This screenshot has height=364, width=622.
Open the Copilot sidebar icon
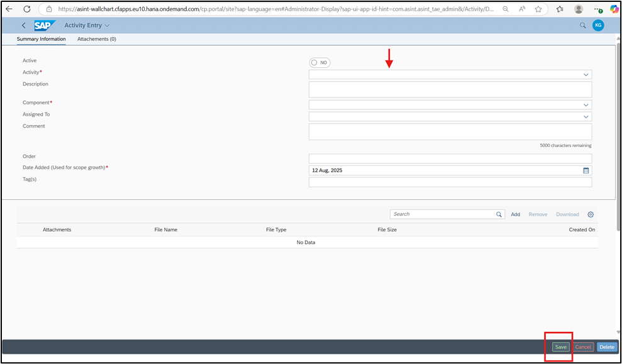coord(614,9)
